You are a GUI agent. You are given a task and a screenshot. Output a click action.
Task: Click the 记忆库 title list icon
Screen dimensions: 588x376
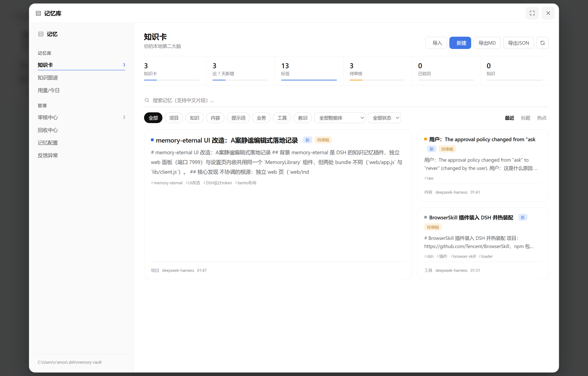[x=38, y=13]
